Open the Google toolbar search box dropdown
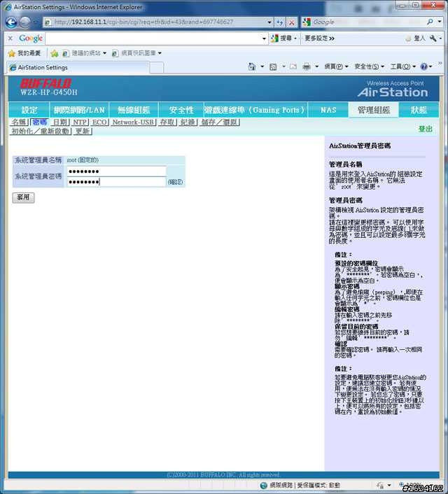This screenshot has height=494, width=448. pyautogui.click(x=264, y=38)
